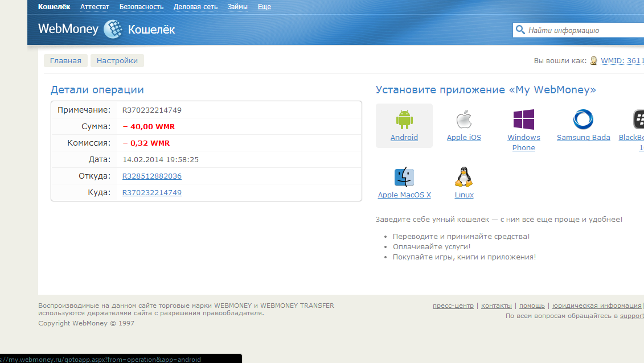Click the Детали операции heading
Screen dimensions: 644x363
[x=97, y=90]
